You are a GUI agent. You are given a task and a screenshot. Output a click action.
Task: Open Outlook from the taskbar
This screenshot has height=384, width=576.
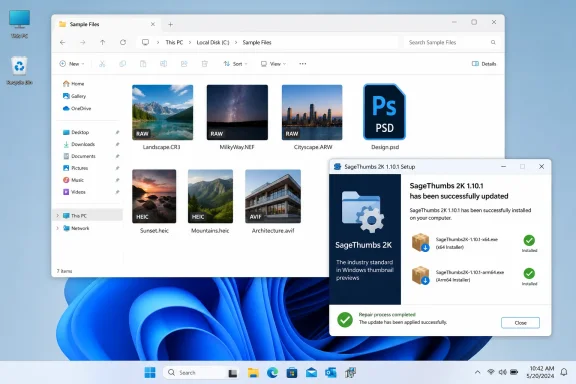[331, 373]
